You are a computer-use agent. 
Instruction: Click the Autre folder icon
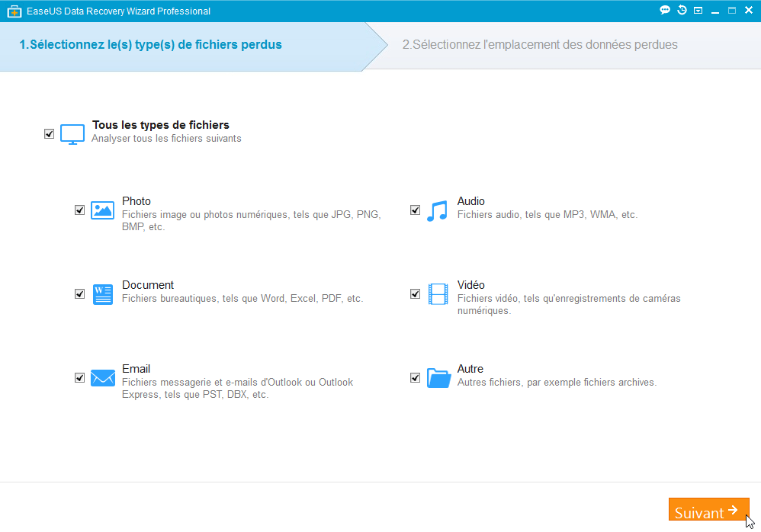click(x=438, y=378)
